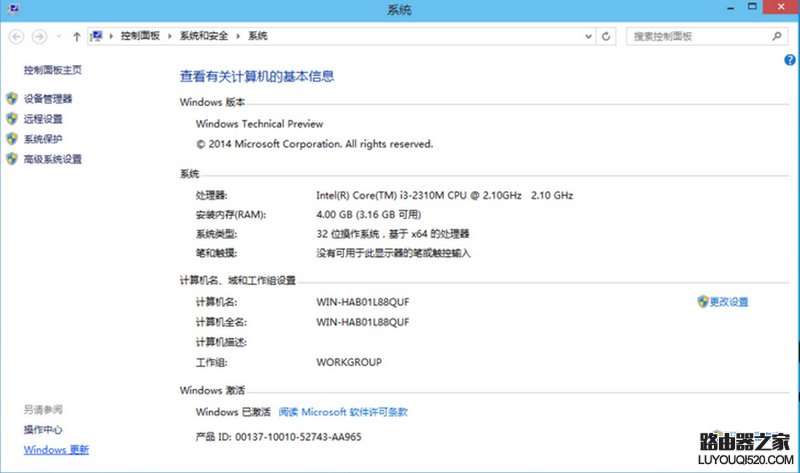Open the help question mark icon
800x473 pixels.
click(x=790, y=60)
